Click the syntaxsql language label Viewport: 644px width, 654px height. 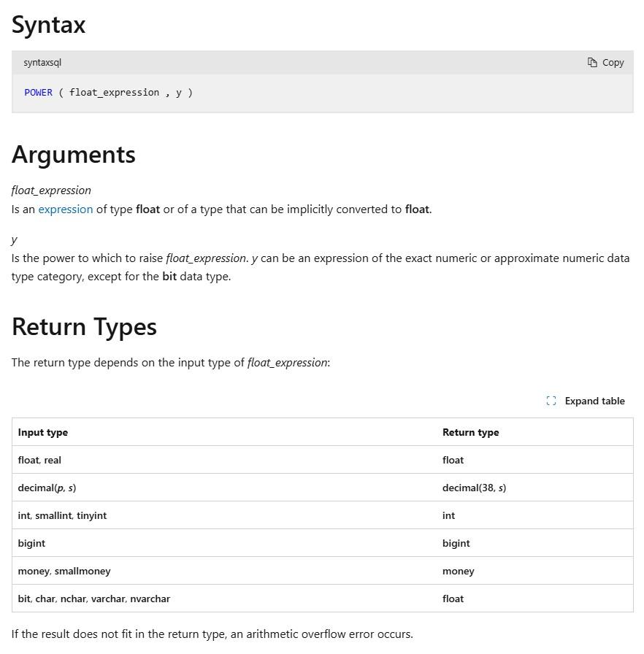42,63
